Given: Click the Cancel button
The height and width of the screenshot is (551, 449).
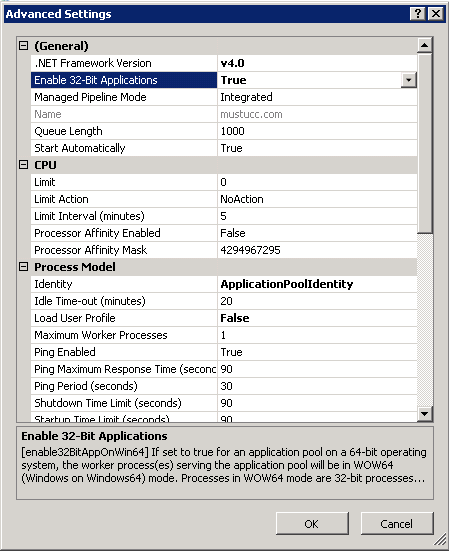Looking at the screenshot, I should coord(397,524).
